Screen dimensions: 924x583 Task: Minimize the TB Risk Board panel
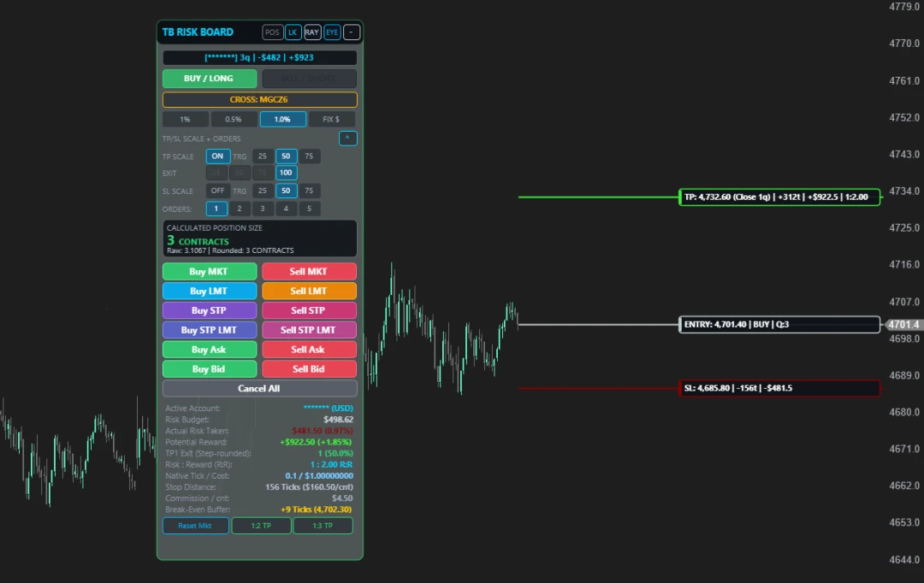(x=352, y=32)
